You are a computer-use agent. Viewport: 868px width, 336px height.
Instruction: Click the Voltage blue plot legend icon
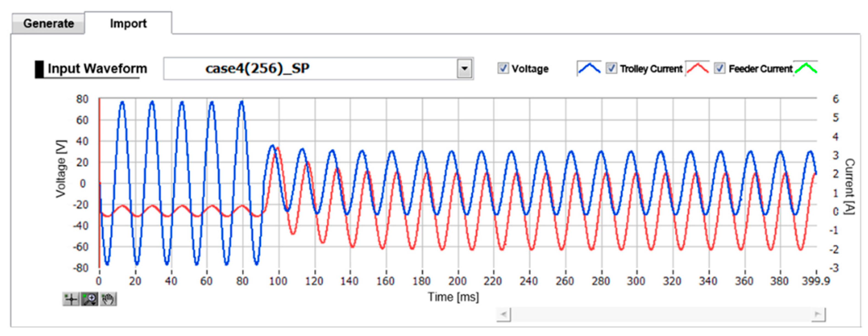pos(589,68)
